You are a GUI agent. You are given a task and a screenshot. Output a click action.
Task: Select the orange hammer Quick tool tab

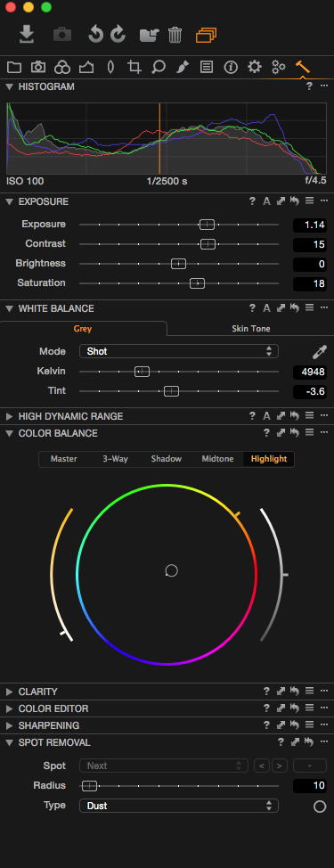(x=302, y=67)
